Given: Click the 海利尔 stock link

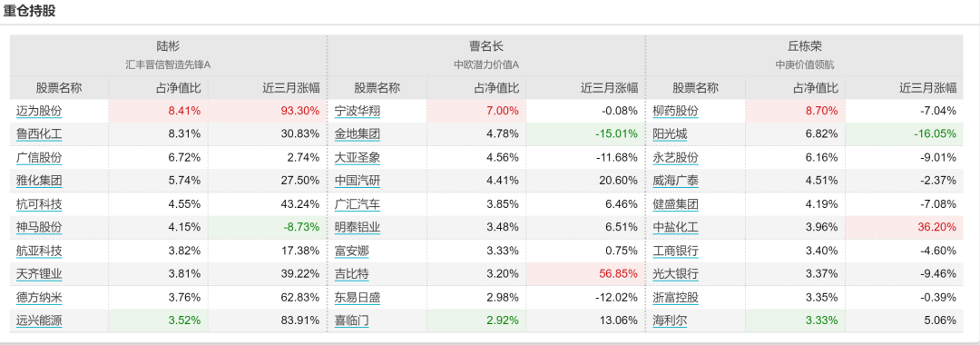Looking at the screenshot, I should pyautogui.click(x=670, y=321).
